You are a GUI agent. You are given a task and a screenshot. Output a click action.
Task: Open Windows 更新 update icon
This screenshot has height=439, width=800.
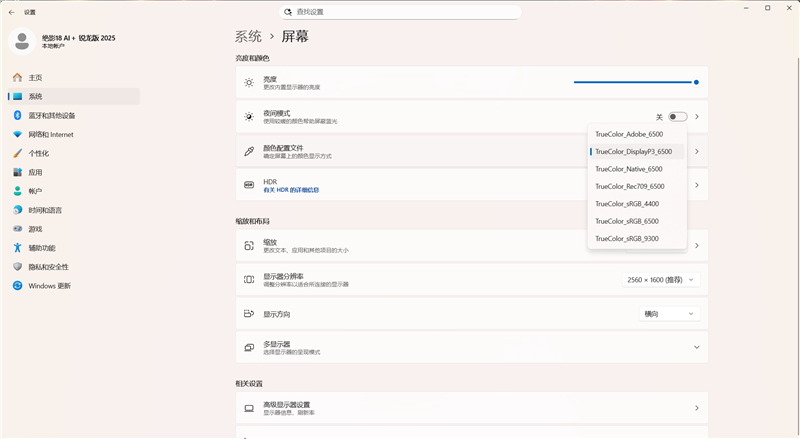click(17, 285)
